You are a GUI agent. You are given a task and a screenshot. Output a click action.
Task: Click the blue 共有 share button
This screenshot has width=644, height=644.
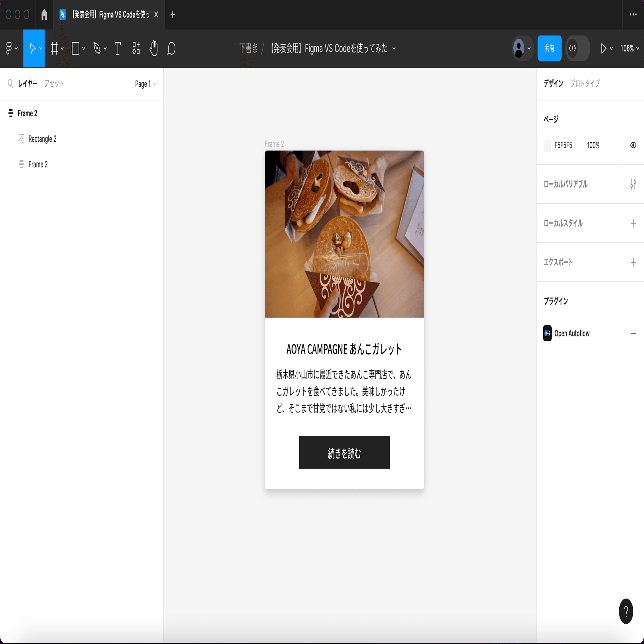[x=550, y=48]
